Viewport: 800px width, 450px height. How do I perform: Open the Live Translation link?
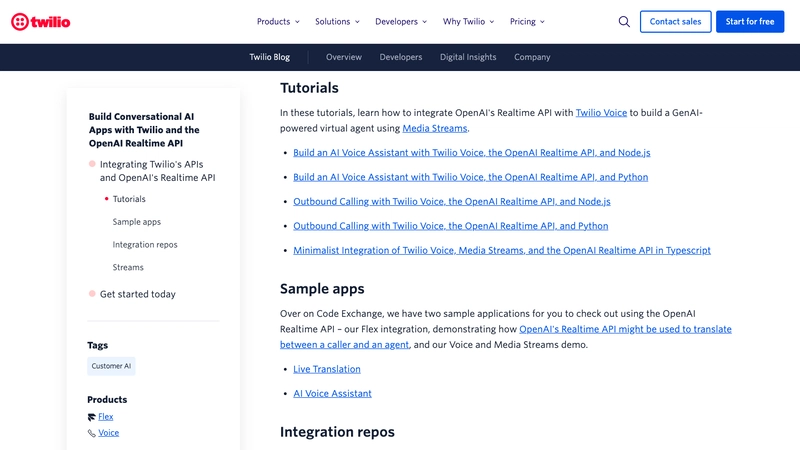(327, 369)
